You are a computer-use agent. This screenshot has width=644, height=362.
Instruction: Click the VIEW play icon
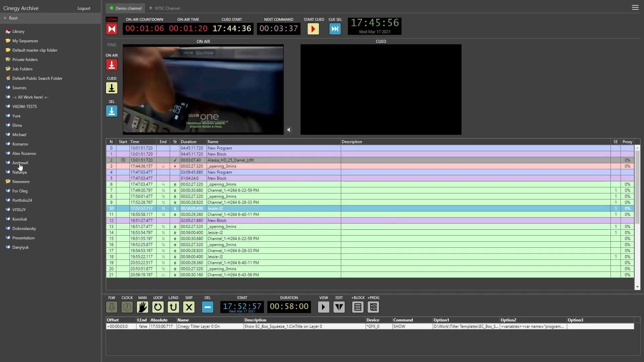point(324,307)
